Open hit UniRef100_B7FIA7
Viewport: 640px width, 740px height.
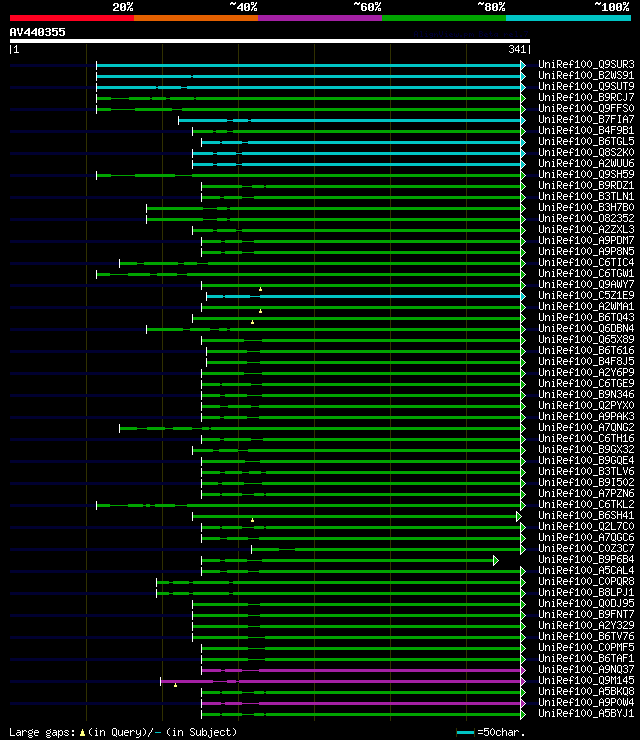tap(586, 119)
